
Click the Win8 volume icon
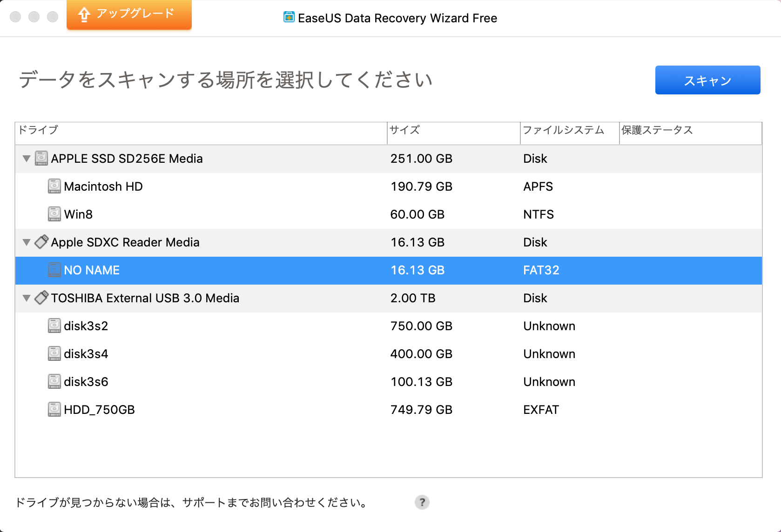(54, 214)
